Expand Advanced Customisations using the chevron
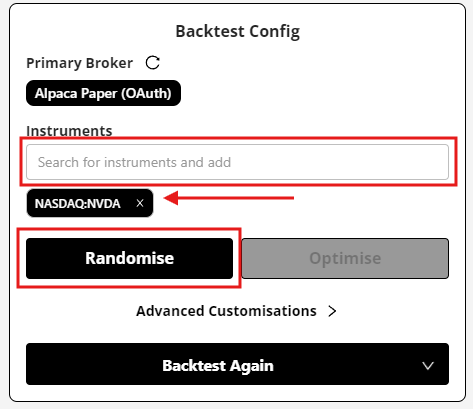The width and height of the screenshot is (473, 409). [332, 311]
